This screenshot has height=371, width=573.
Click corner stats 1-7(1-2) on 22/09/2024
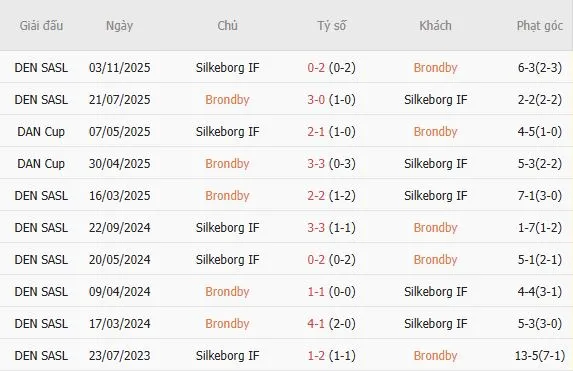[540, 228]
